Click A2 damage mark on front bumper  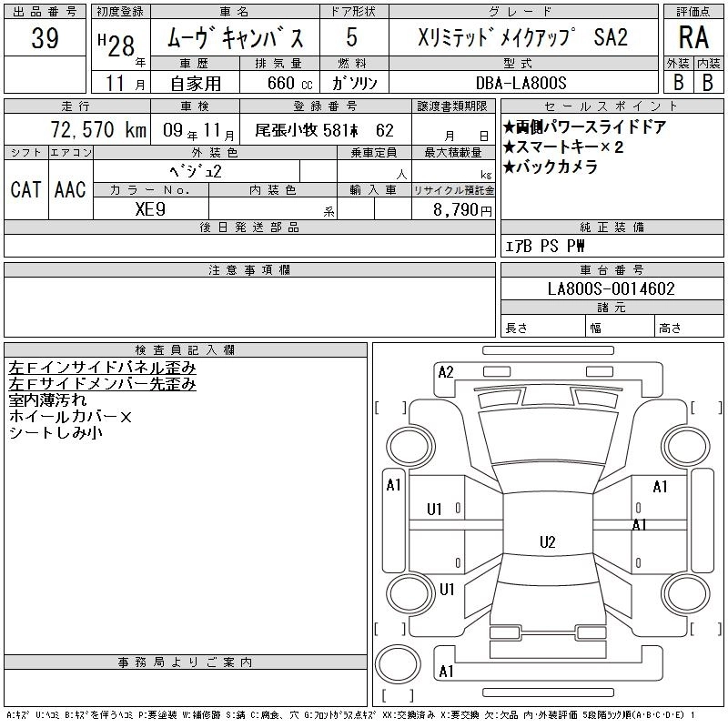(446, 372)
